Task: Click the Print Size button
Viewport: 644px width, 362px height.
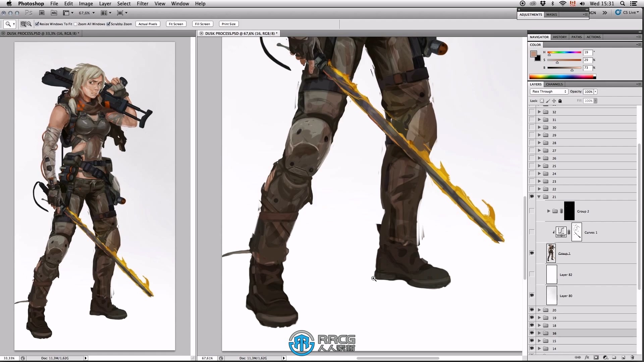Action: pos(229,24)
